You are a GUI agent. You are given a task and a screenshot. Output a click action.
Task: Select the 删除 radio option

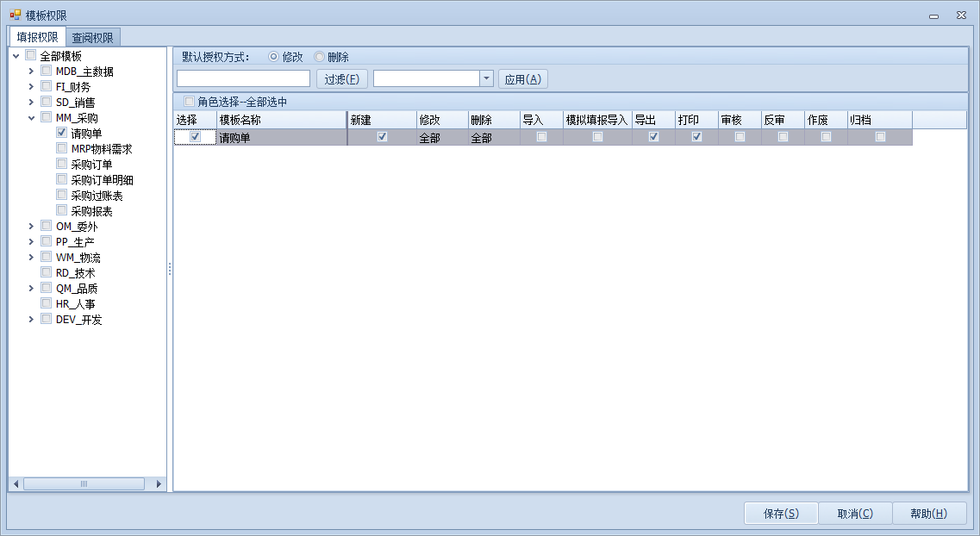point(320,57)
